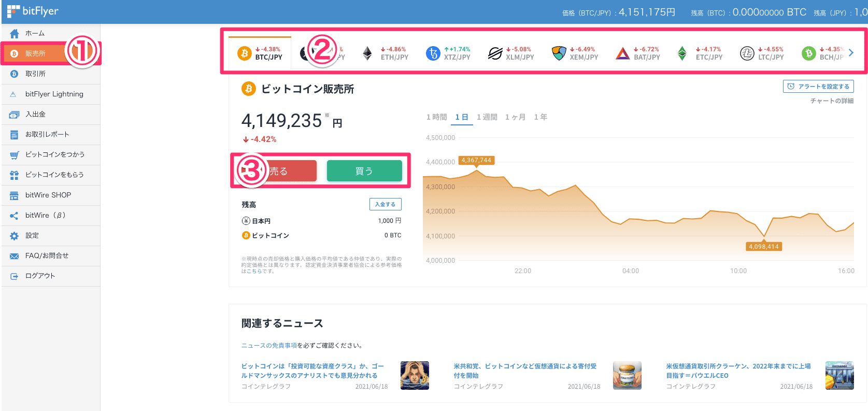The width and height of the screenshot is (868, 411).
Task: Open bitWire (β) in sidebar
Action: (51, 215)
